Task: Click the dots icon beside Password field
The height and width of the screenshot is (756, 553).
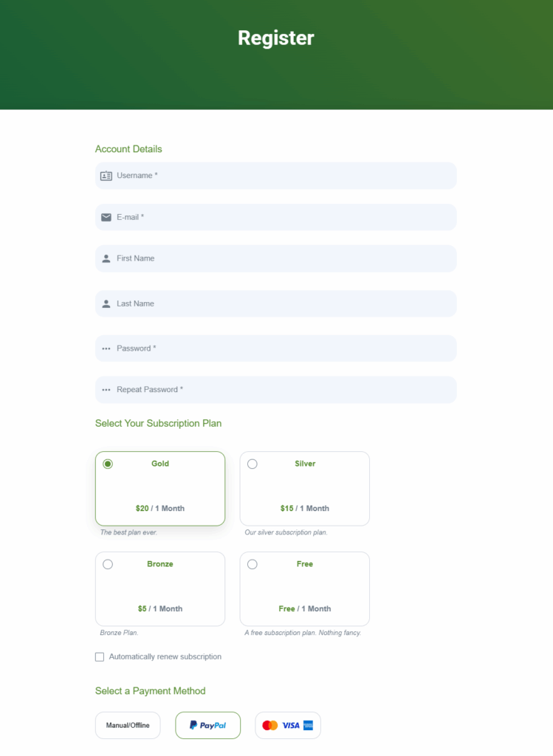Action: pos(106,348)
